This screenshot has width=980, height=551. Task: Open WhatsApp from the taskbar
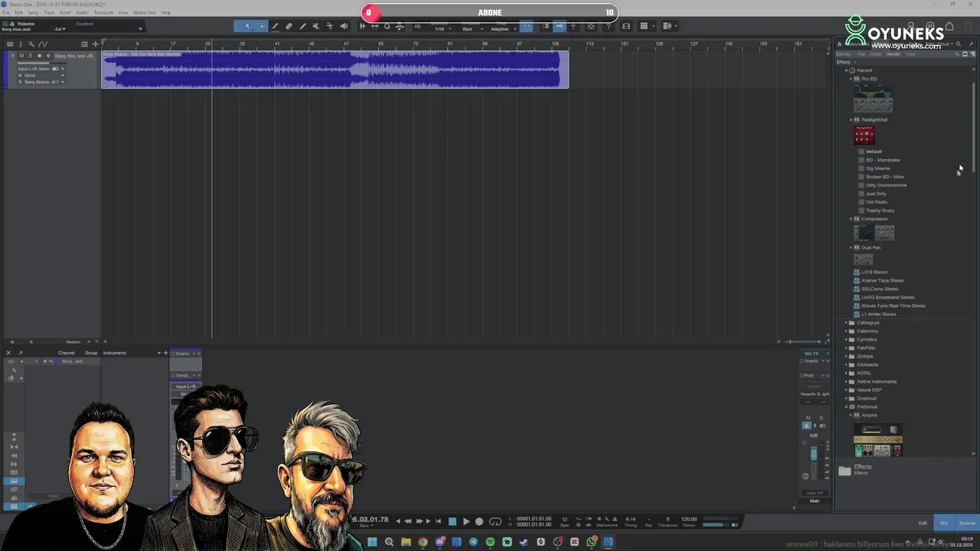coord(591,542)
